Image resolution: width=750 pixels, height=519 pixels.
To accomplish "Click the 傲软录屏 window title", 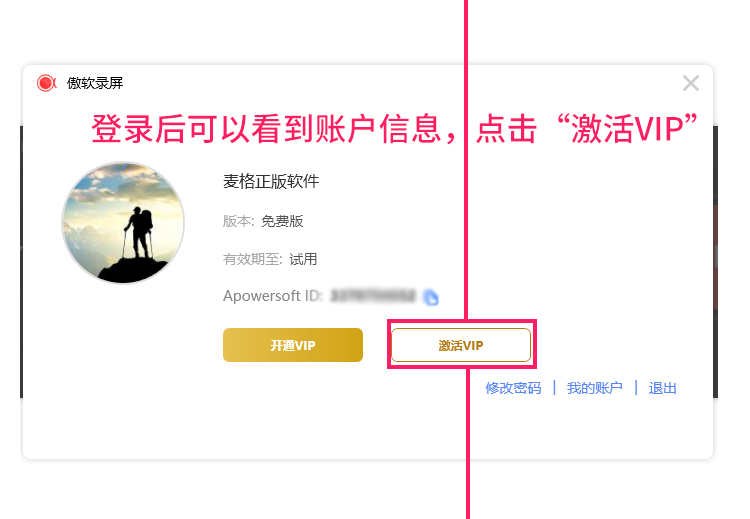I will click(x=95, y=83).
